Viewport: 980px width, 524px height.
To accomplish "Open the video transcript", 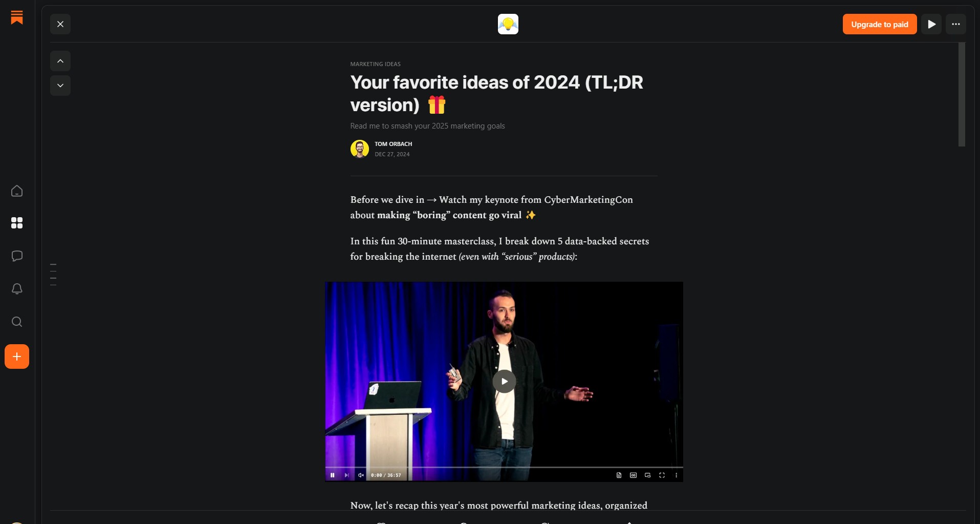I will tap(619, 475).
